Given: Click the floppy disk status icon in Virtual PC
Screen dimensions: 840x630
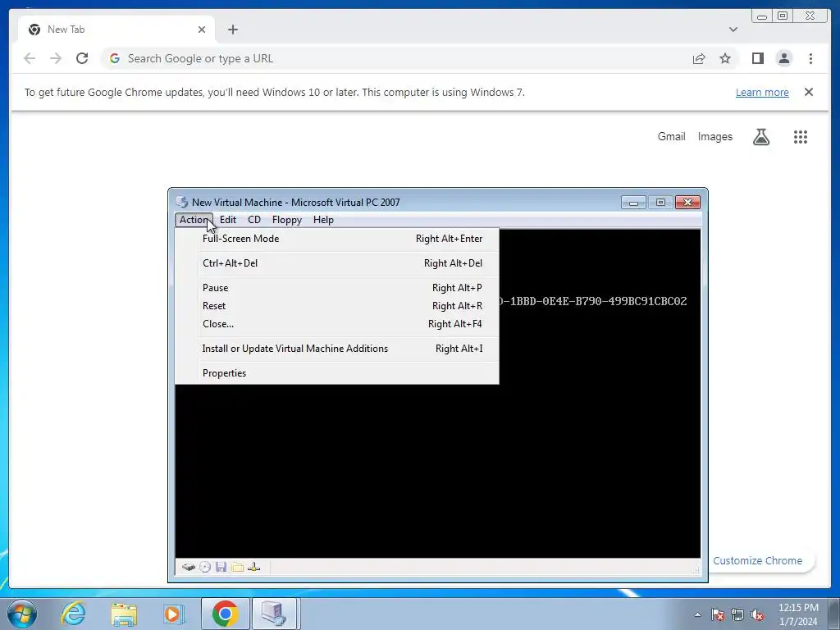Looking at the screenshot, I should (x=221, y=567).
